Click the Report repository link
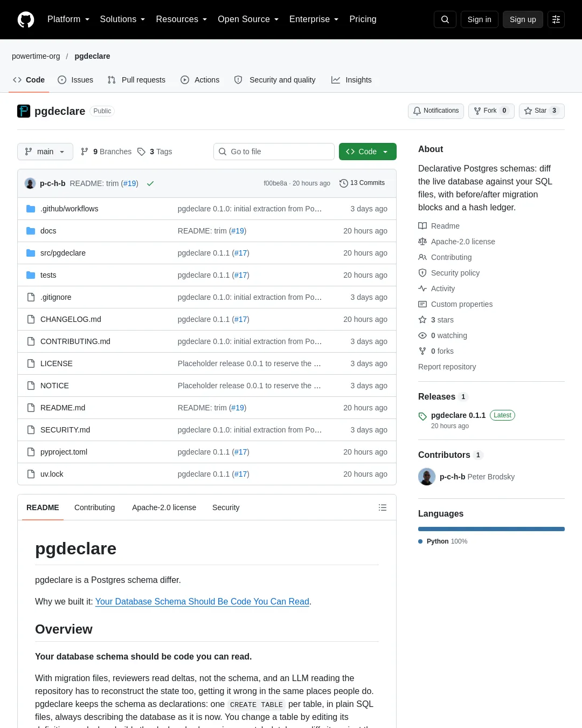582x728 pixels. 447,367
